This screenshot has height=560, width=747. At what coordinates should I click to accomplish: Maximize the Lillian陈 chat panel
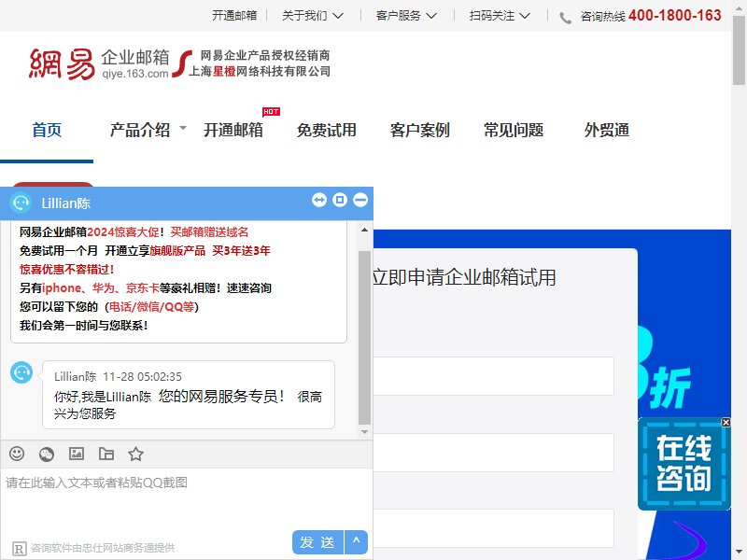[340, 200]
